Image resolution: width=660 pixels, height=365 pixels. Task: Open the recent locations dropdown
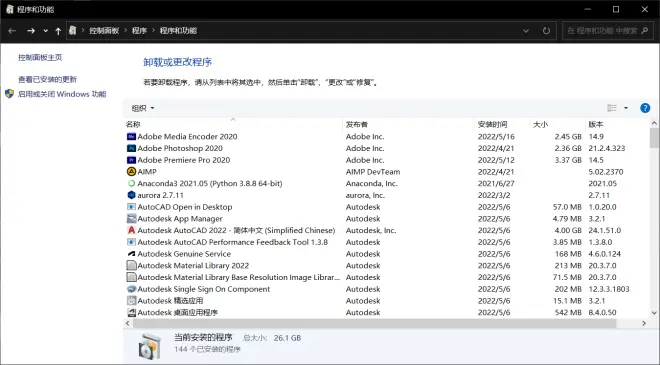[x=45, y=31]
